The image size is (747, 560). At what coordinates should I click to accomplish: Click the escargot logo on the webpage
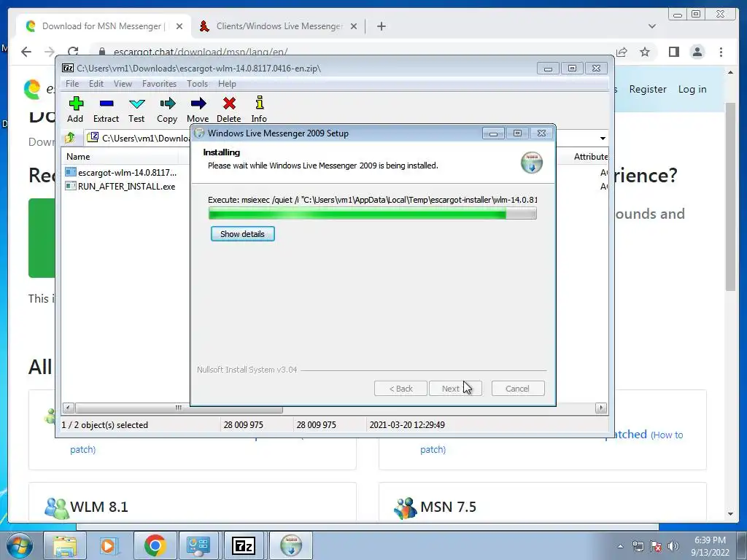(x=32, y=89)
